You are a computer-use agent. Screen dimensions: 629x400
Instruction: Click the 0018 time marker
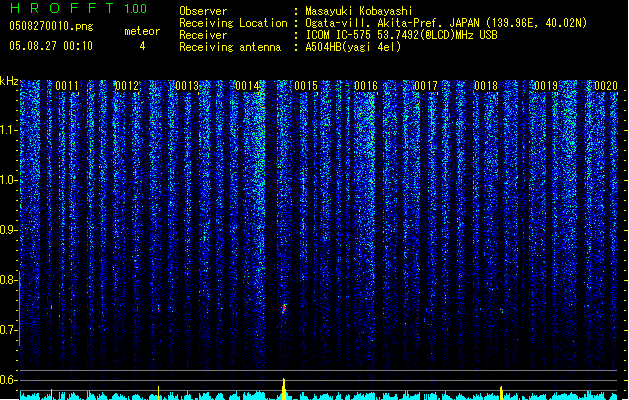click(x=486, y=86)
